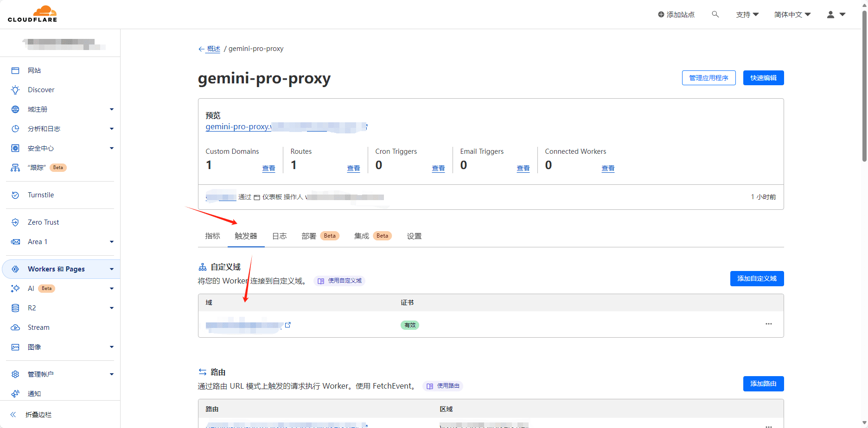The image size is (868, 428).
Task: Expand the 域注册 sidebar section
Action: point(112,109)
